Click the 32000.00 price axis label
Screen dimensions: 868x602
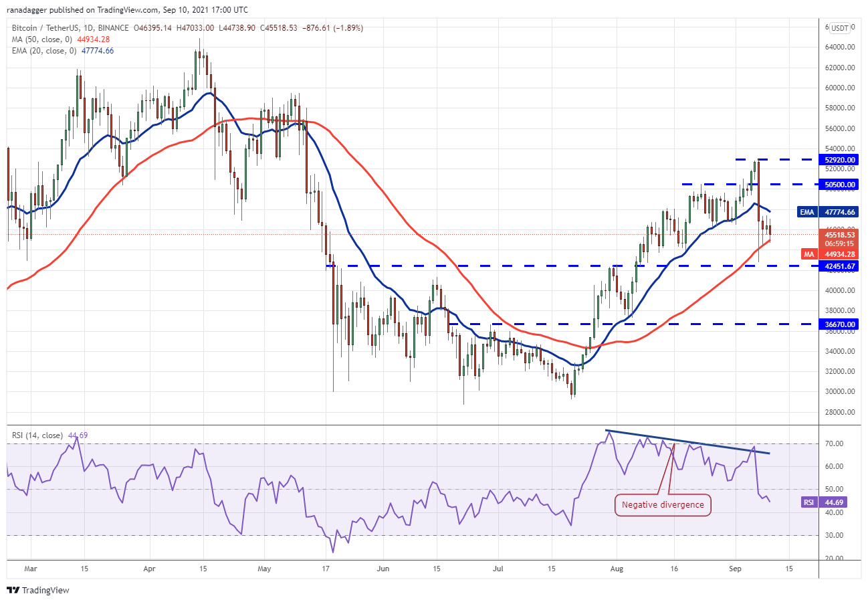[x=841, y=372]
